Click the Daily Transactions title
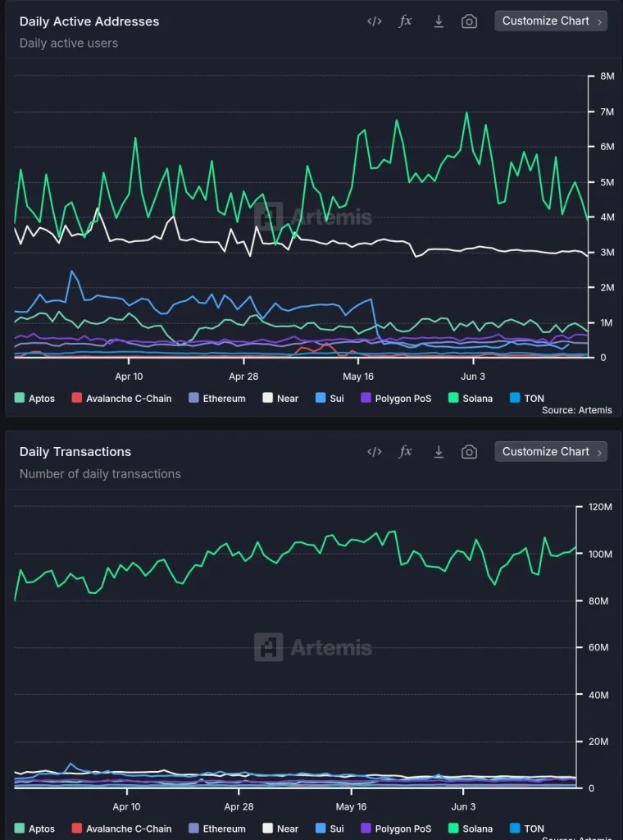The image size is (623, 840). tap(75, 452)
